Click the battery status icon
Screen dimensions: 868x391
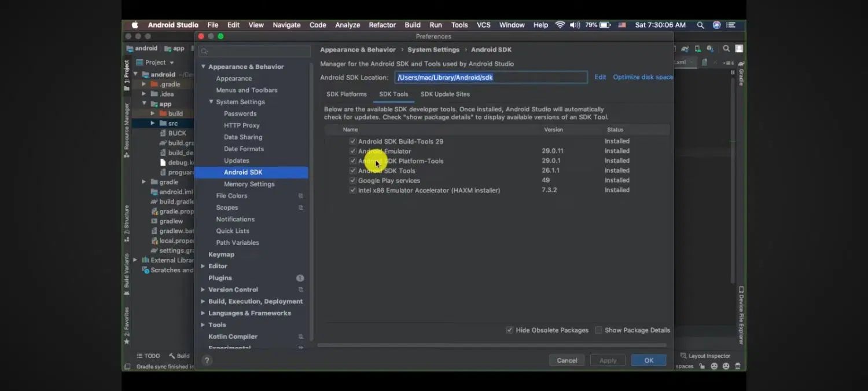[605, 25]
